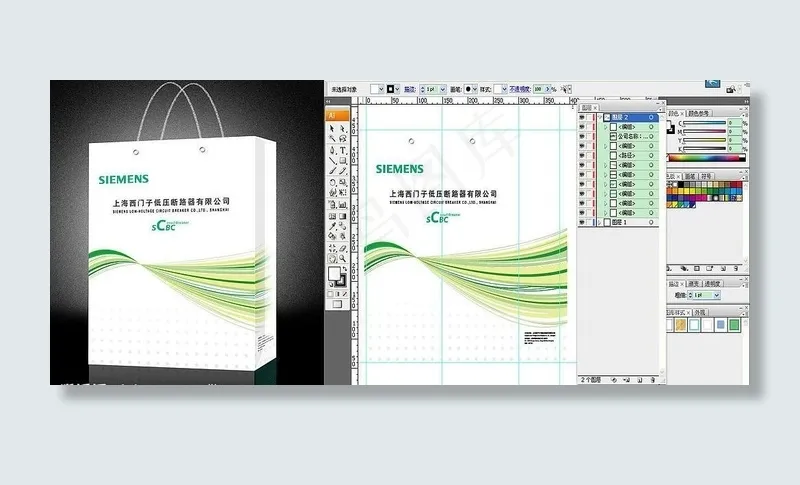This screenshot has width=800, height=485.
Task: Hide 图层 2 using its eye icon
Action: pyautogui.click(x=583, y=118)
